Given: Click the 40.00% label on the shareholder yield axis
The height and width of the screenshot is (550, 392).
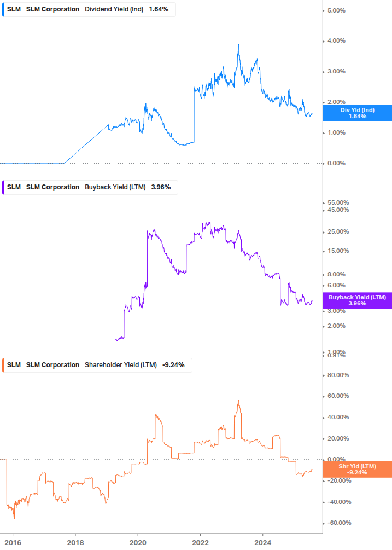Looking at the screenshot, I should click(x=338, y=418).
